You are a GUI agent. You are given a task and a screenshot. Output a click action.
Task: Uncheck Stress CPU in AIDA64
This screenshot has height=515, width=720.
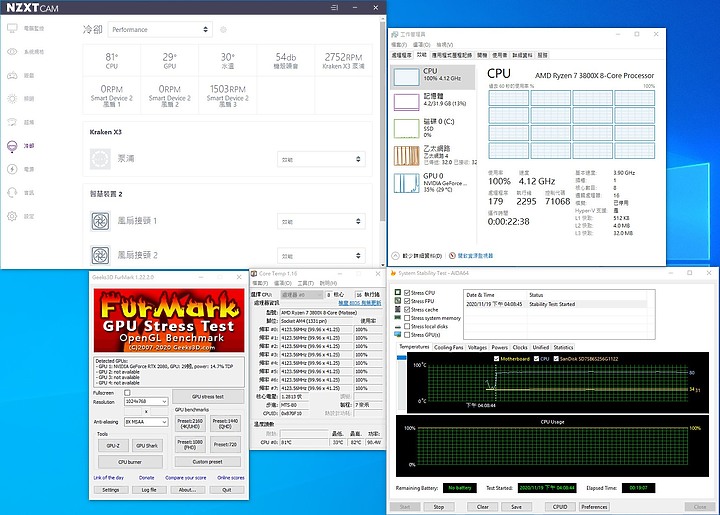(407, 292)
